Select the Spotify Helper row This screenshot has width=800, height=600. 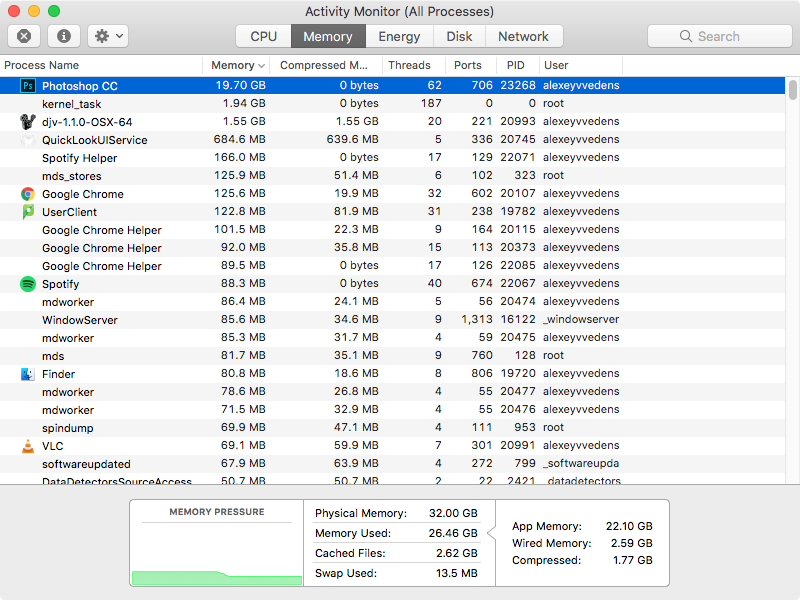coord(392,158)
